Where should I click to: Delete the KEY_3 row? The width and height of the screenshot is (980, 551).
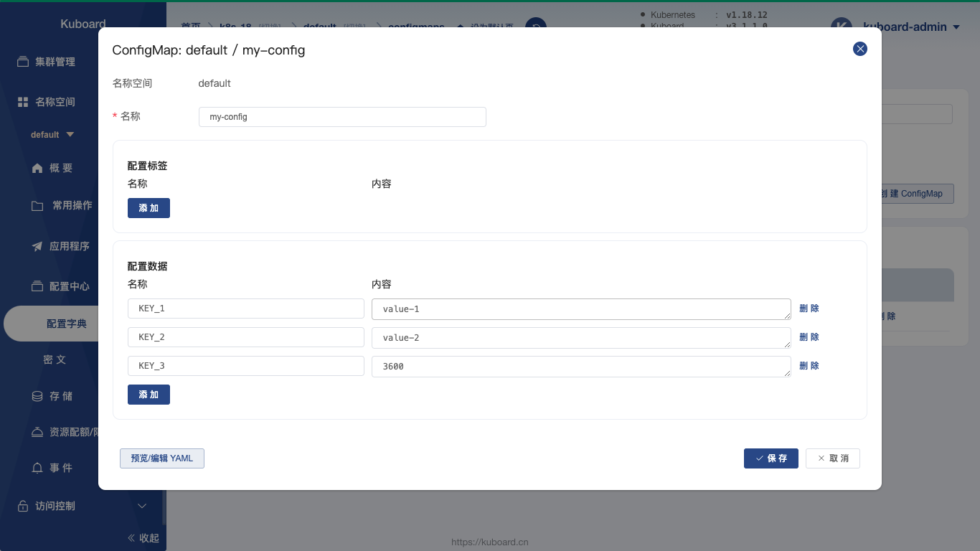[809, 366]
